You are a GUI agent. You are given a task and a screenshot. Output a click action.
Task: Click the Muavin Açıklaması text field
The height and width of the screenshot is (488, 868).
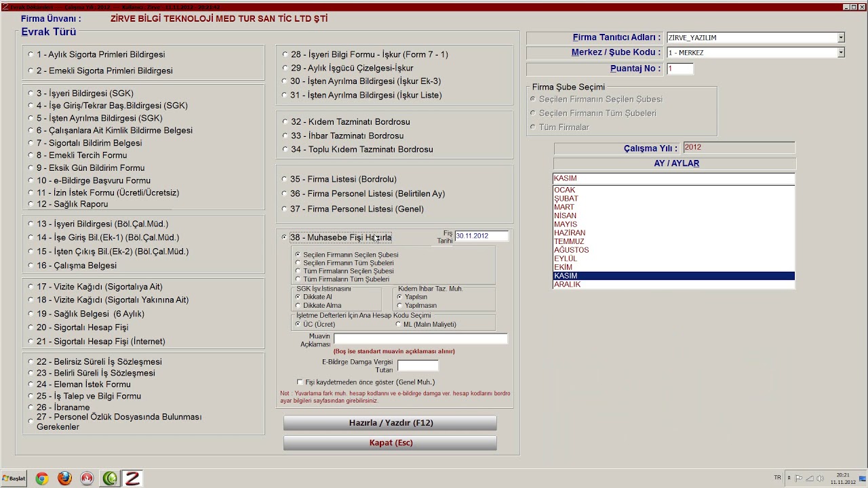click(x=420, y=338)
